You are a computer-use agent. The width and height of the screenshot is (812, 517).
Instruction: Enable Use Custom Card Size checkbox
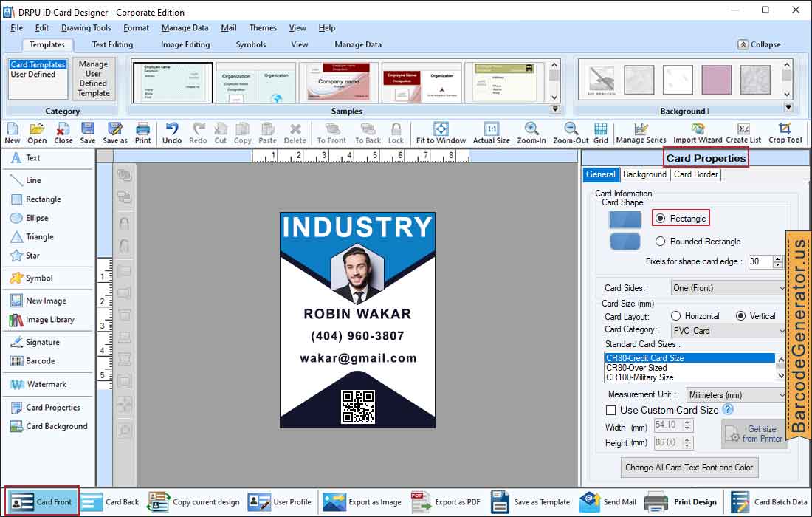(611, 411)
